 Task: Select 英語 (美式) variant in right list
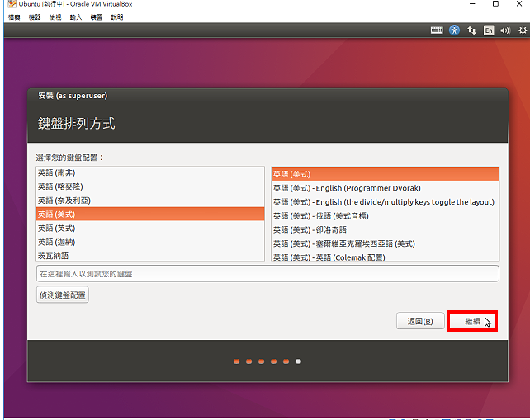(x=386, y=174)
